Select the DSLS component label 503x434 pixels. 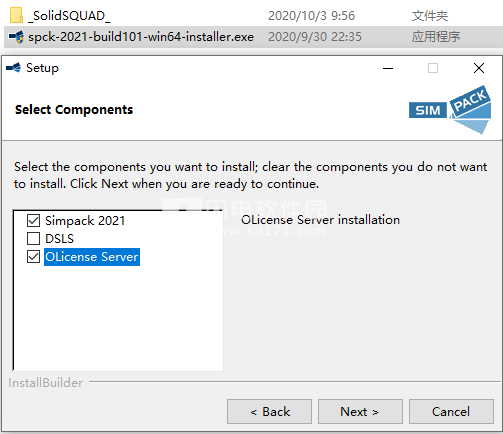point(59,239)
